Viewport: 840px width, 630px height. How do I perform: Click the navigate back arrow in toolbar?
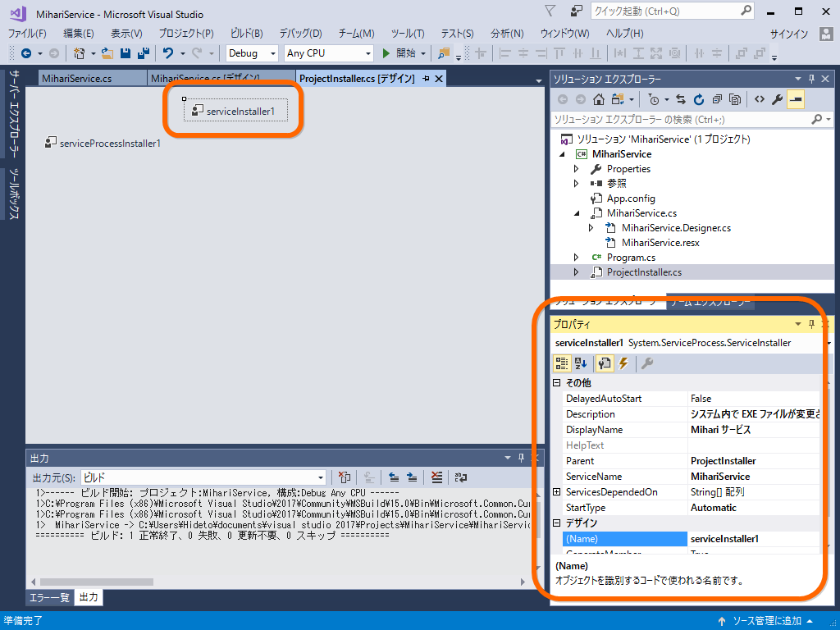coord(25,53)
